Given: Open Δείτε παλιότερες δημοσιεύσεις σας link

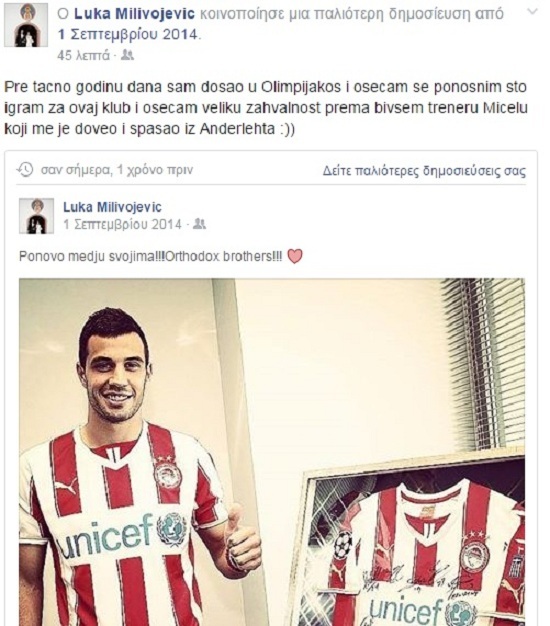Looking at the screenshot, I should [x=424, y=171].
